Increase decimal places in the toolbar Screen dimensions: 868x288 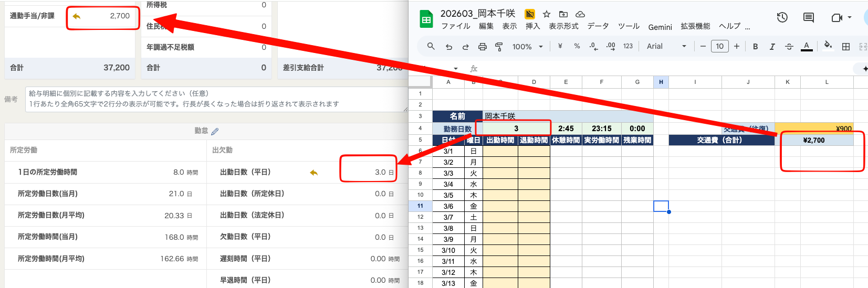(611, 46)
